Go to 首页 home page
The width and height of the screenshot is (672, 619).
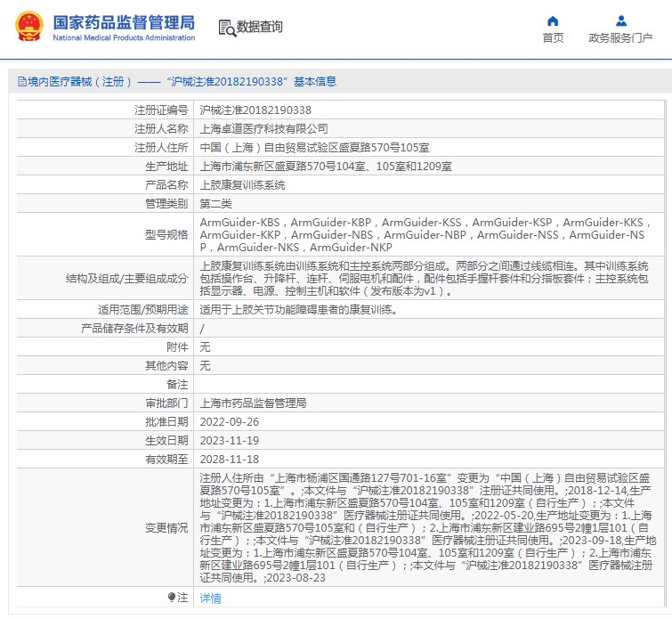pyautogui.click(x=553, y=37)
